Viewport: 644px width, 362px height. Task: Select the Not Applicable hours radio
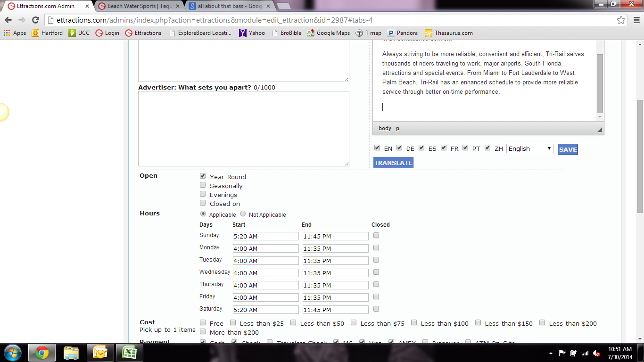pyautogui.click(x=243, y=214)
